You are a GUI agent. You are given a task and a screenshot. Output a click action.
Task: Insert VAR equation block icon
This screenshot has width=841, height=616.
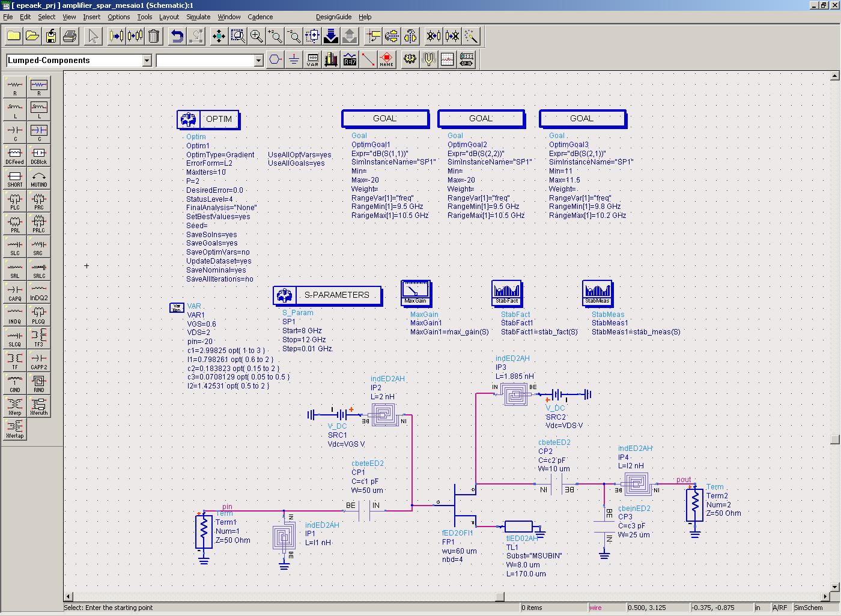point(312,59)
